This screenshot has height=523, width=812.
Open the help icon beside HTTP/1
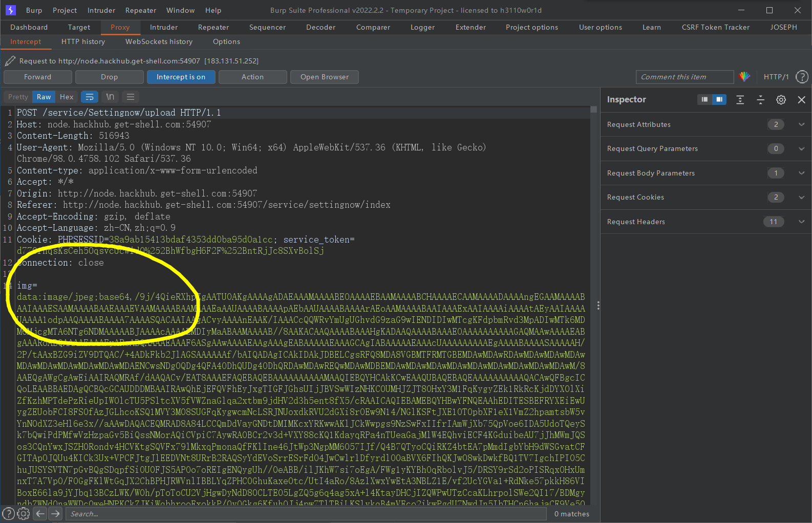(x=802, y=77)
